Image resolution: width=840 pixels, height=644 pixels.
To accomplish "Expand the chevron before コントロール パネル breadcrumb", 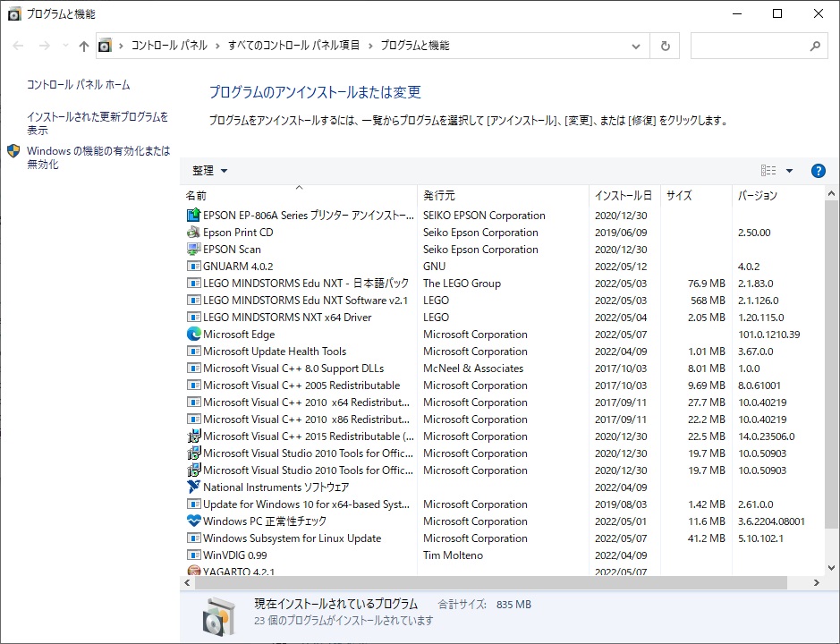I will [x=121, y=47].
